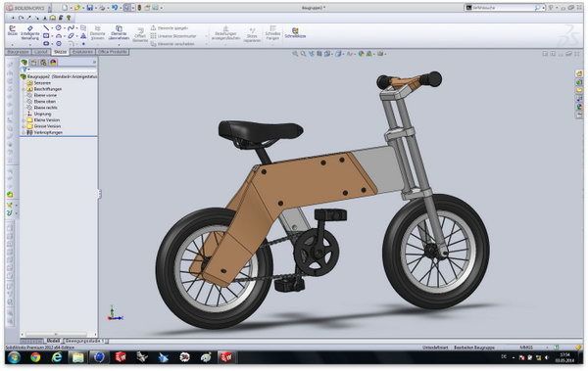Open the PropertyManager tab icon
Viewport: 588px width, 371px height.
click(x=33, y=63)
